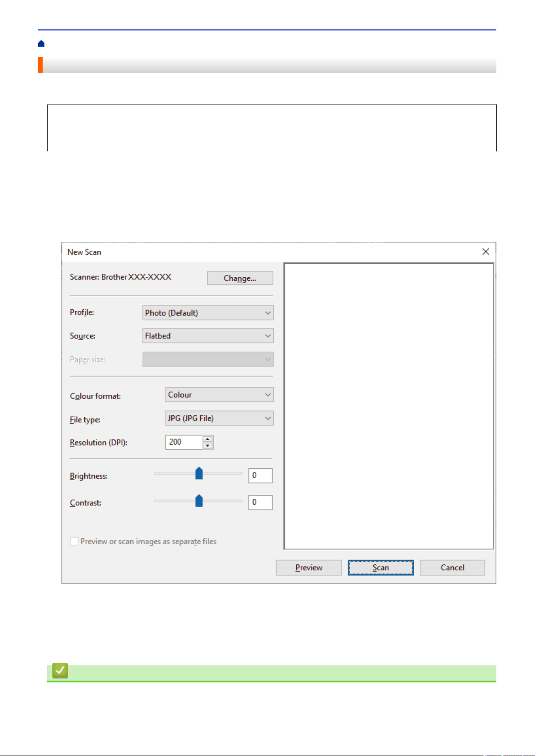Click the Brightness slider handle
The width and height of the screenshot is (535, 756).
pos(199,473)
